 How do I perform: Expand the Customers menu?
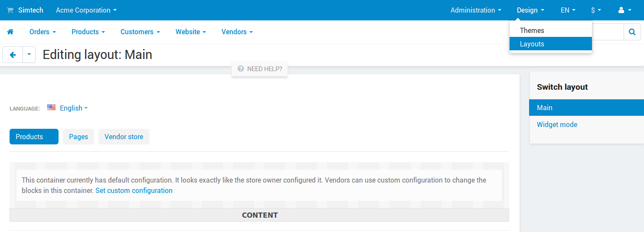pyautogui.click(x=140, y=32)
